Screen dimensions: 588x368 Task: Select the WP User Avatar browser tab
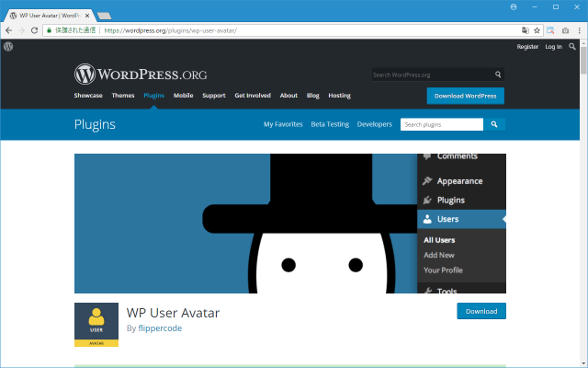(x=49, y=16)
